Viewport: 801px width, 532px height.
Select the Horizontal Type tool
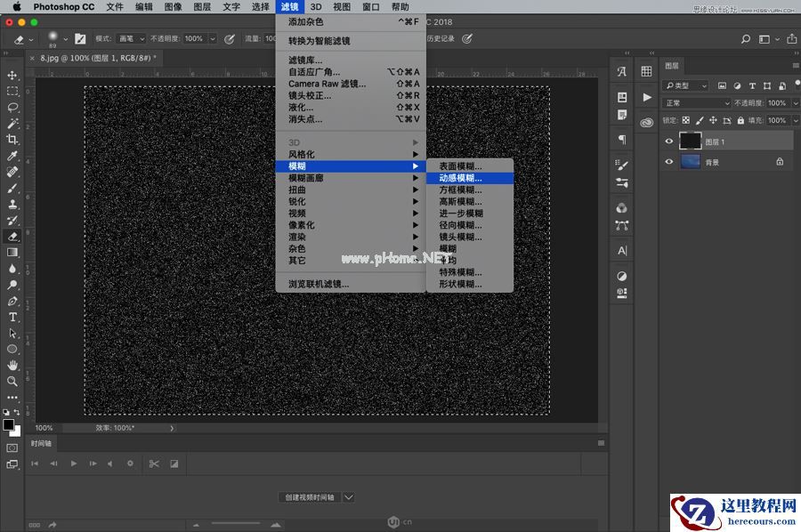[12, 317]
